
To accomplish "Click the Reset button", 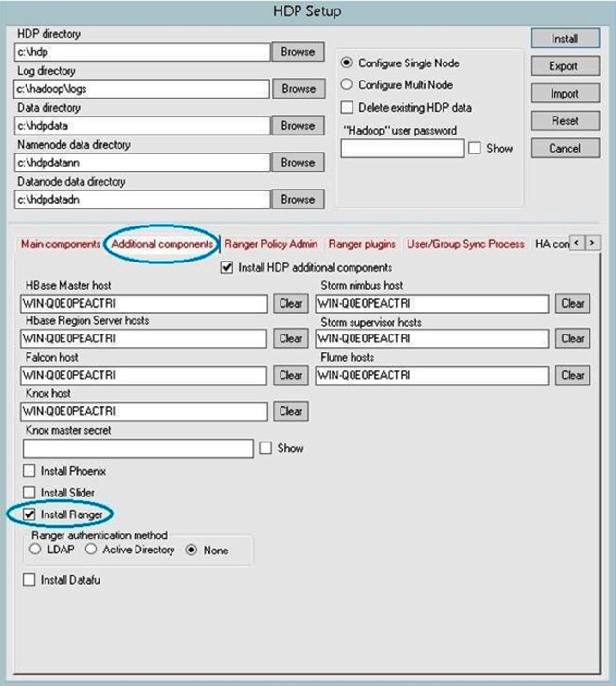I will click(565, 120).
